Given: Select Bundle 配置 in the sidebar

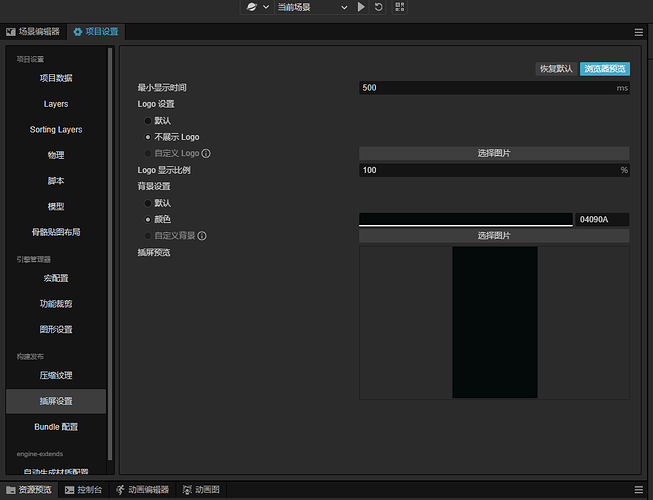Looking at the screenshot, I should [x=56, y=427].
